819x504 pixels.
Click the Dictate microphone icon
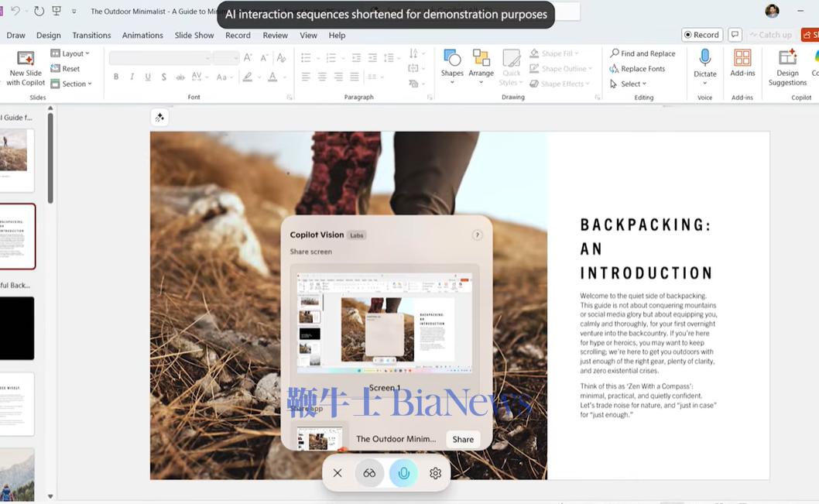tap(704, 63)
